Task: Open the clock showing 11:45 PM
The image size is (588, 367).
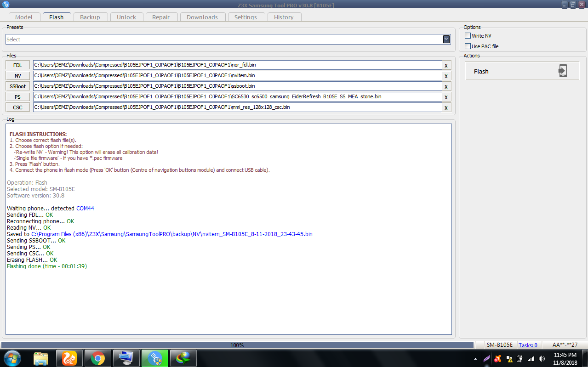Action: pos(565,358)
